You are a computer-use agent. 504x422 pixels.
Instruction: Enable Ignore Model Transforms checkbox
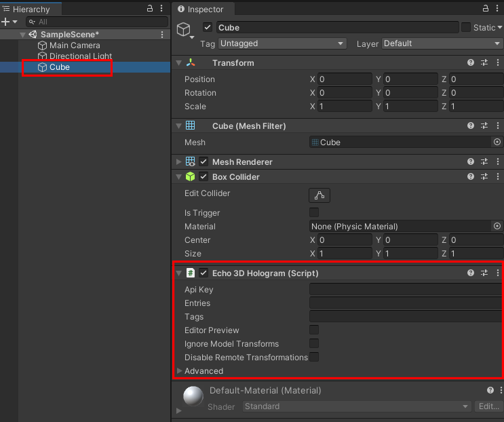tap(313, 343)
